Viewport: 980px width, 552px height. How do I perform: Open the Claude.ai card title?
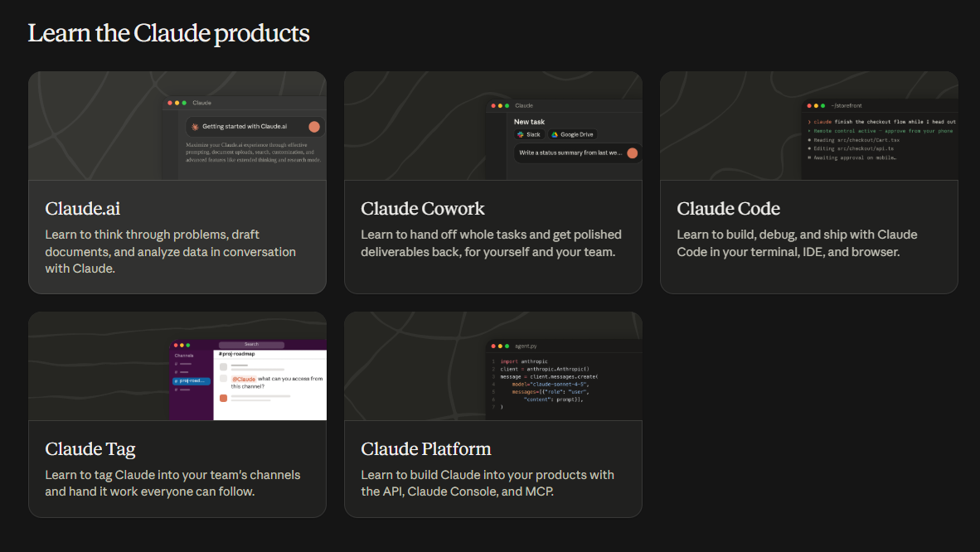pos(83,208)
